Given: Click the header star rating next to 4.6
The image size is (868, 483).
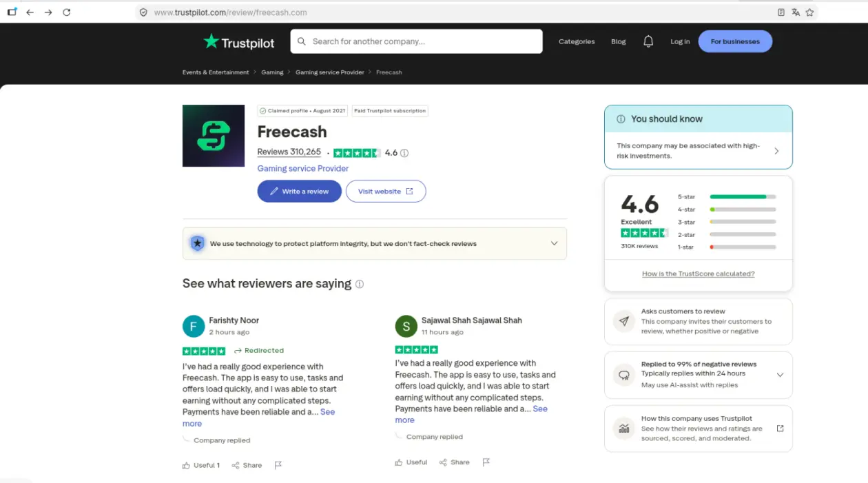Looking at the screenshot, I should pyautogui.click(x=357, y=153).
